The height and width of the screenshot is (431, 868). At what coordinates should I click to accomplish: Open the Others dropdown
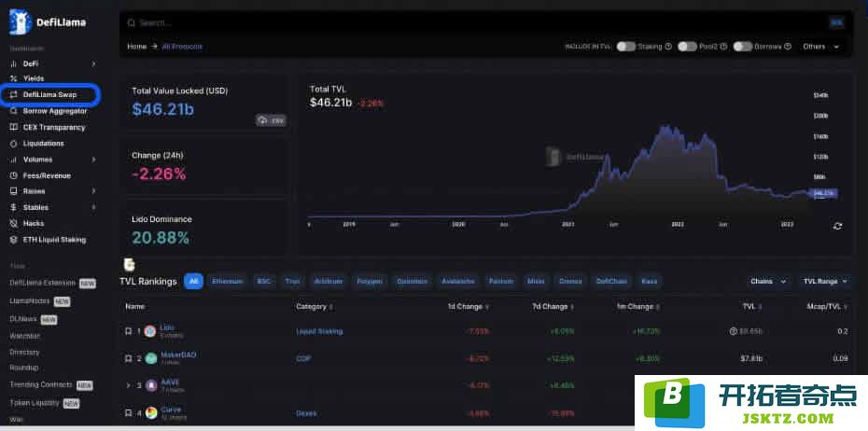(821, 47)
